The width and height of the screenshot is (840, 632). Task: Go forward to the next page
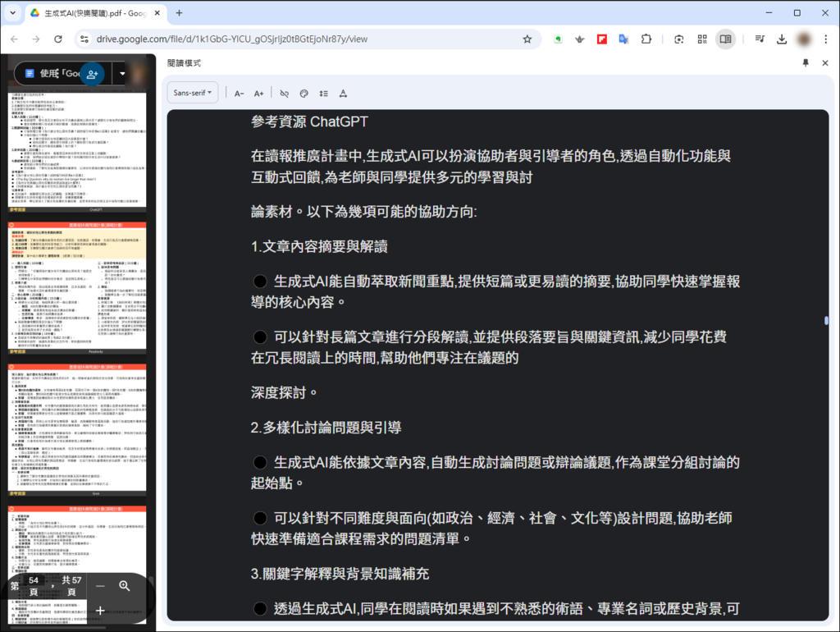[x=36, y=39]
